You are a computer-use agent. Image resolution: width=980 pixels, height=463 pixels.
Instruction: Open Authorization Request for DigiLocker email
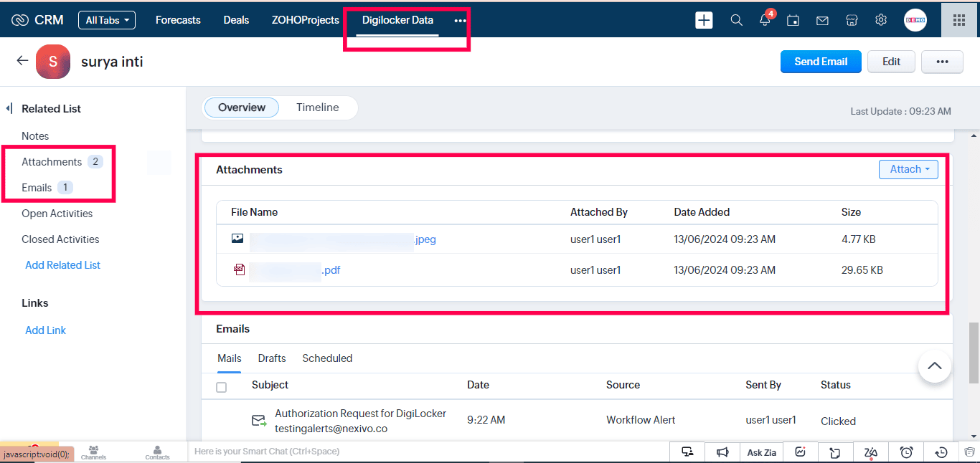click(x=360, y=414)
